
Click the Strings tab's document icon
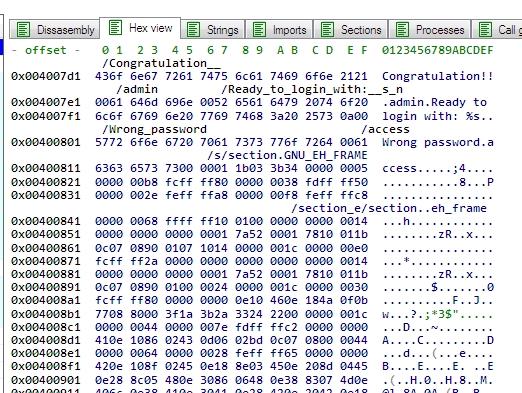193,30
